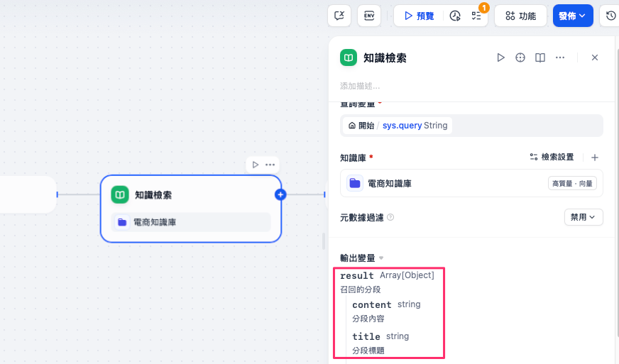The height and width of the screenshot is (364, 619).
Task: Run this step from the panel header
Action: (x=500, y=57)
